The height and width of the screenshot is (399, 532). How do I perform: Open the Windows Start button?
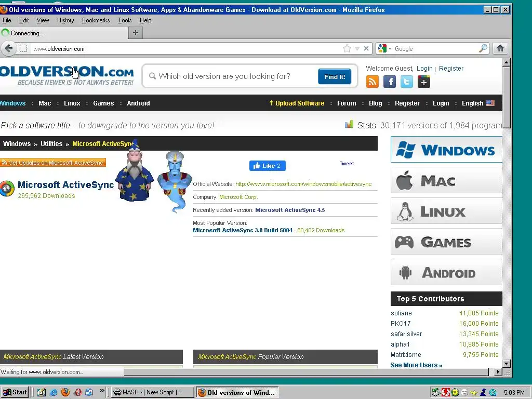tap(15, 392)
